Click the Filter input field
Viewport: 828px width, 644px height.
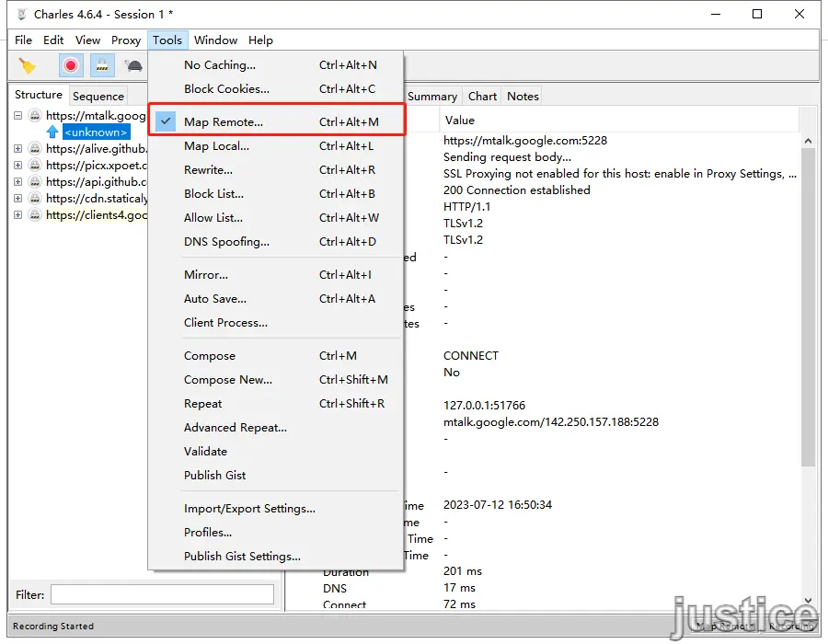(162, 594)
